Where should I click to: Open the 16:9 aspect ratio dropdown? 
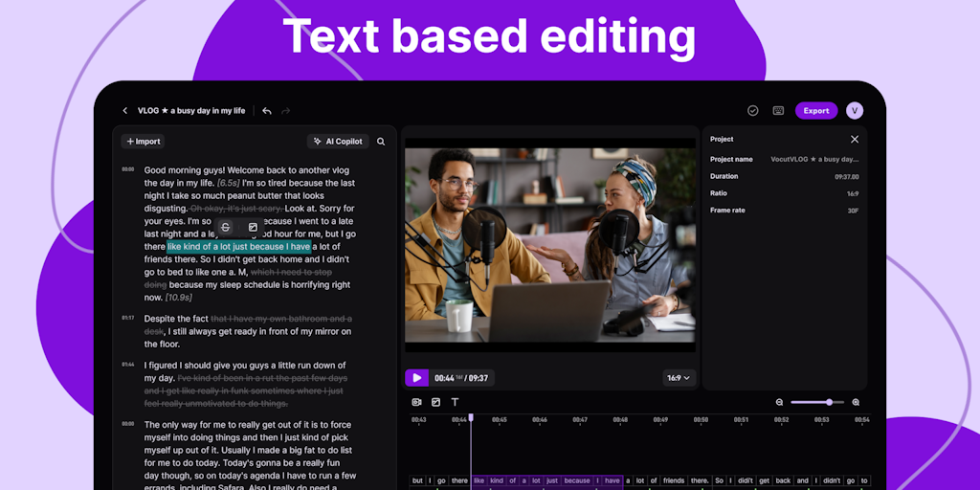(x=678, y=378)
